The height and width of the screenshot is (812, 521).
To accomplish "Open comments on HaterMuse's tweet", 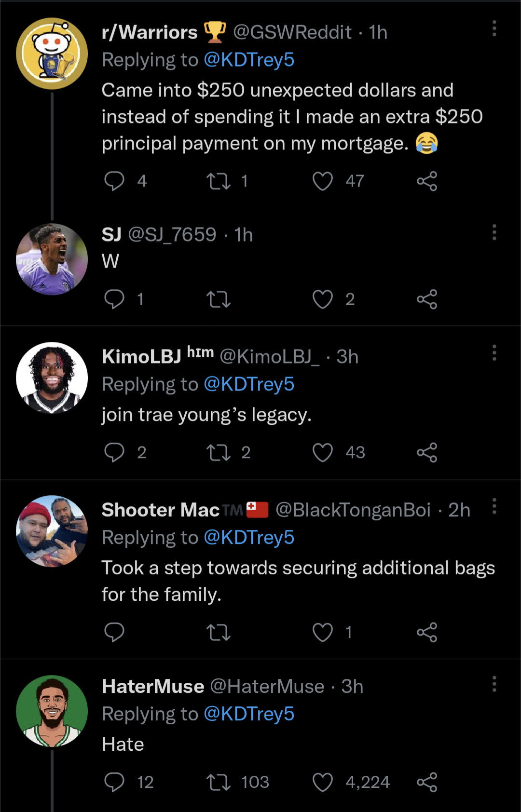I will coord(114,782).
